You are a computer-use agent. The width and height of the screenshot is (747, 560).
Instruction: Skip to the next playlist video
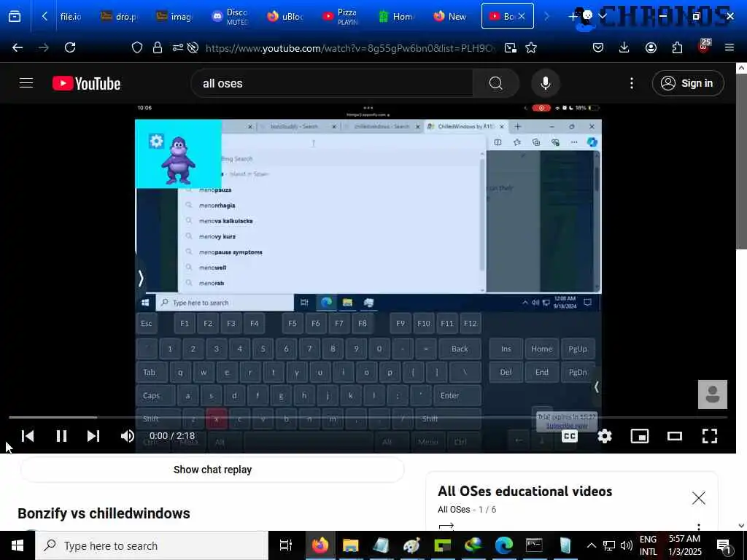(x=93, y=436)
